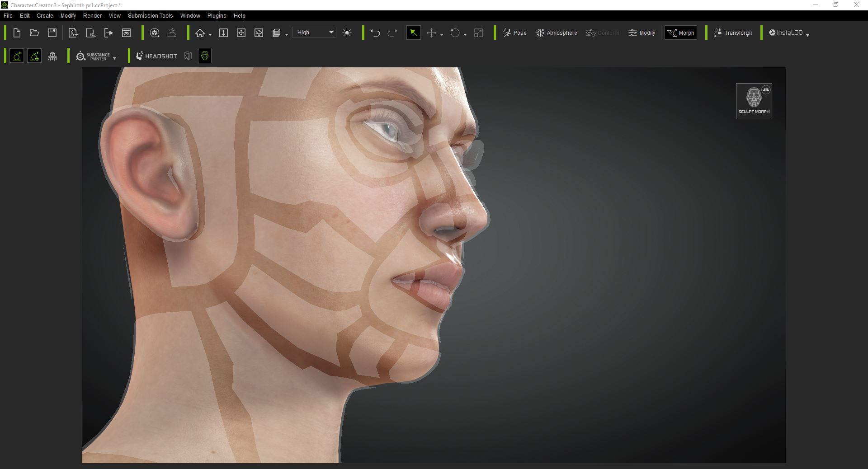Click the Pose button

514,33
